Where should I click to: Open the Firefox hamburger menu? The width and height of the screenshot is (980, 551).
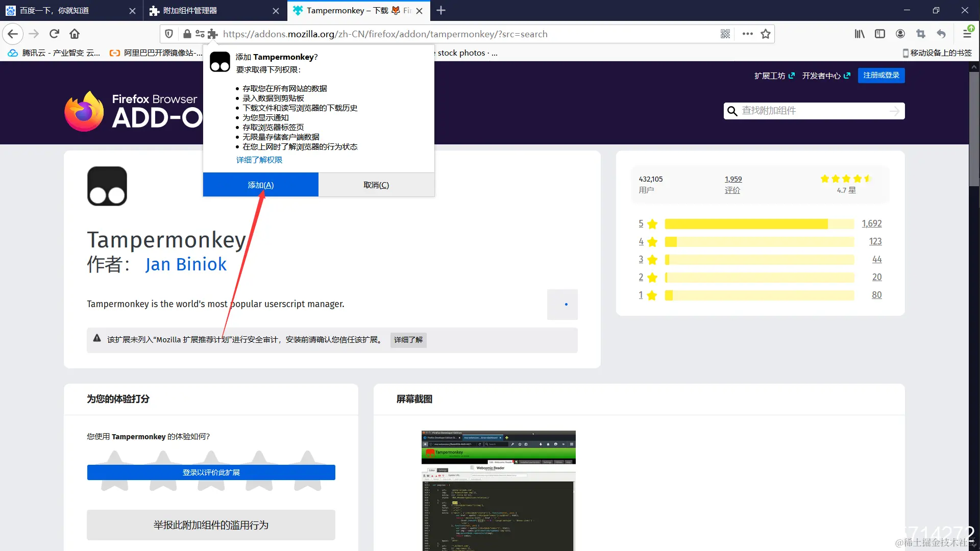pos(967,34)
